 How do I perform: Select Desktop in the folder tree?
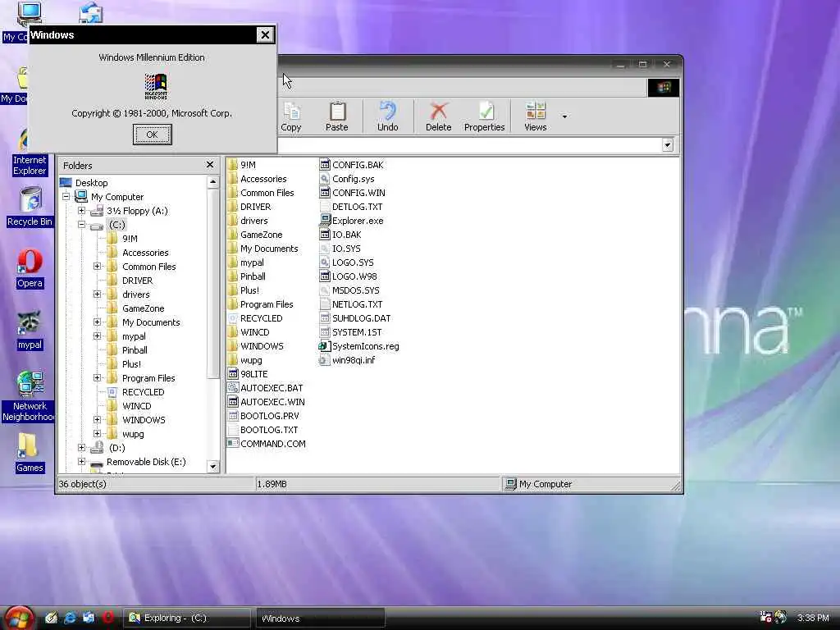click(x=91, y=183)
